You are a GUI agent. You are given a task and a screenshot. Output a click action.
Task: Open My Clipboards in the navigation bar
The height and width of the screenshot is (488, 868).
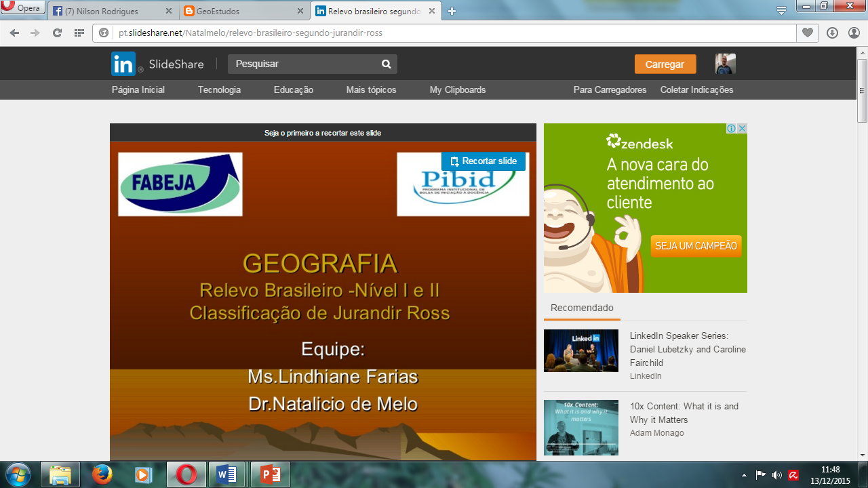458,89
